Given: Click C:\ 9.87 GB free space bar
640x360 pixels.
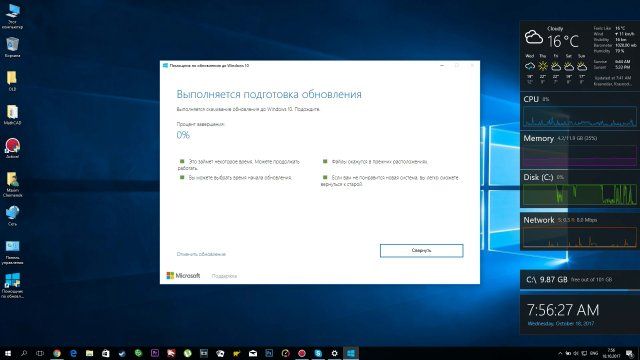Looking at the screenshot, I should pyautogui.click(x=580, y=280).
